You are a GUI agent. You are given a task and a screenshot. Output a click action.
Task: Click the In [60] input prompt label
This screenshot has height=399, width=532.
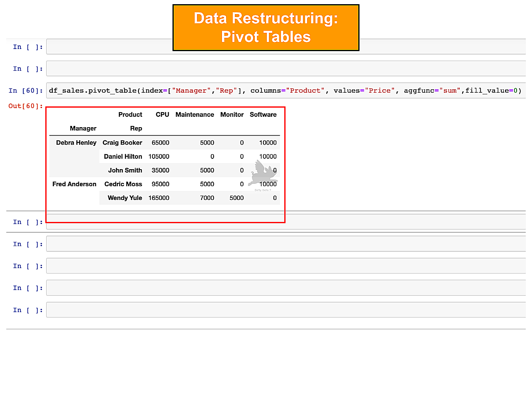coord(26,91)
